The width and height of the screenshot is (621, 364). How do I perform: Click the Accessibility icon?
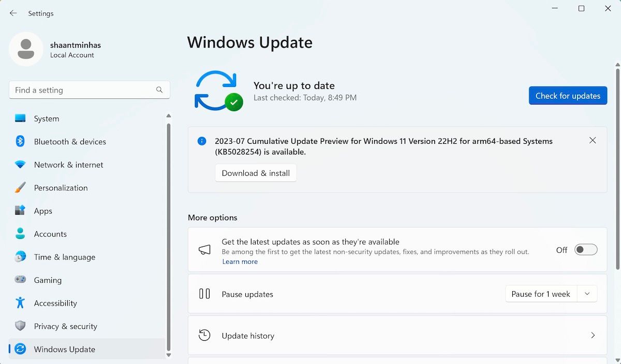point(20,303)
